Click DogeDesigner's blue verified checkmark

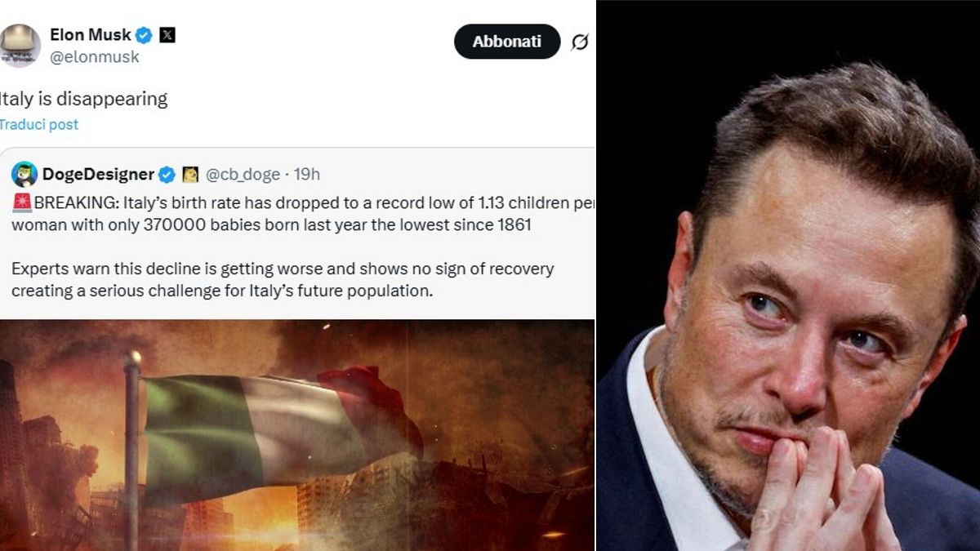coord(167,175)
